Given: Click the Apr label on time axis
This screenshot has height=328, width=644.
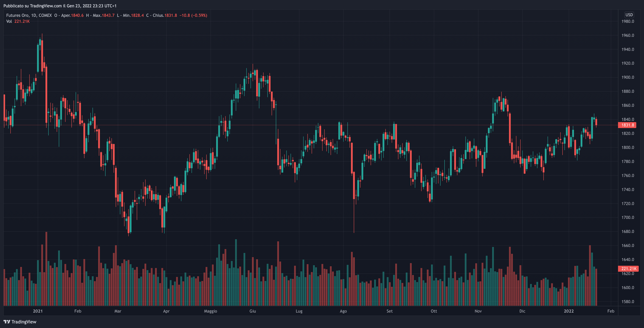Looking at the screenshot, I should [x=166, y=311].
